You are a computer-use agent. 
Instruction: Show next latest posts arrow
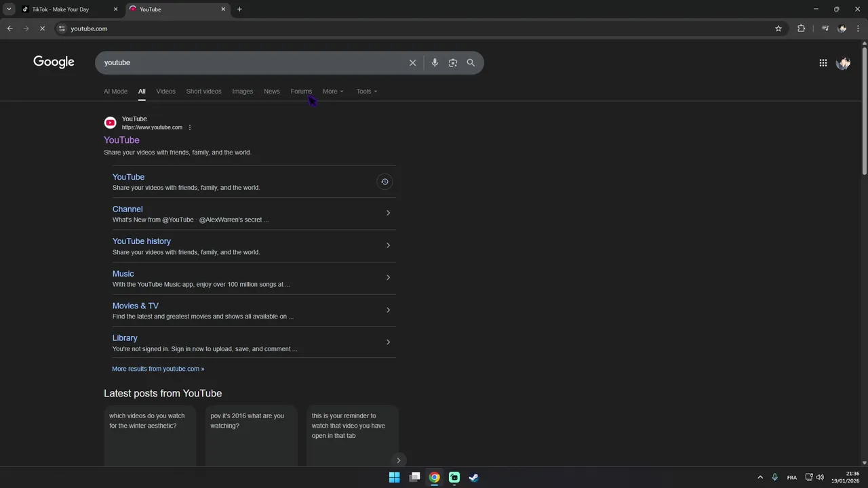(x=399, y=460)
